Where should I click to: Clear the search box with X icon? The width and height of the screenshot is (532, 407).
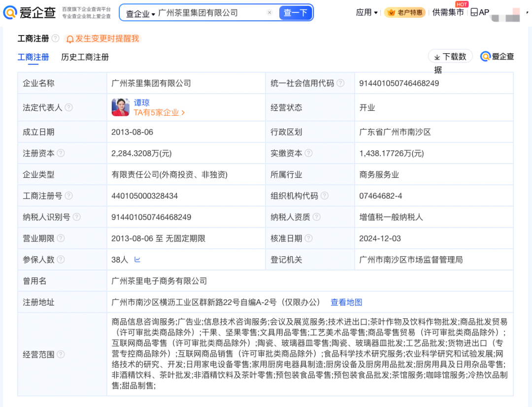coord(269,13)
